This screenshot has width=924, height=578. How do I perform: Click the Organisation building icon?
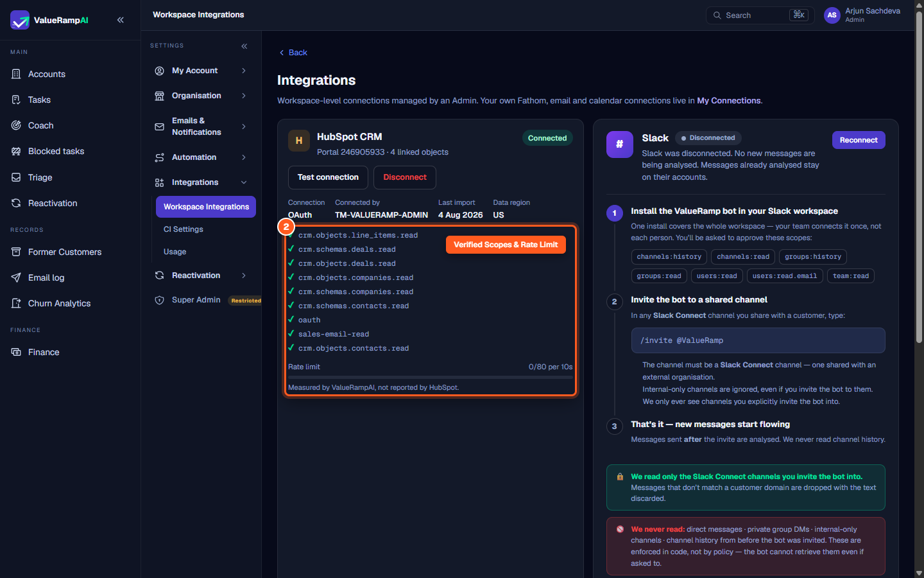click(x=159, y=96)
